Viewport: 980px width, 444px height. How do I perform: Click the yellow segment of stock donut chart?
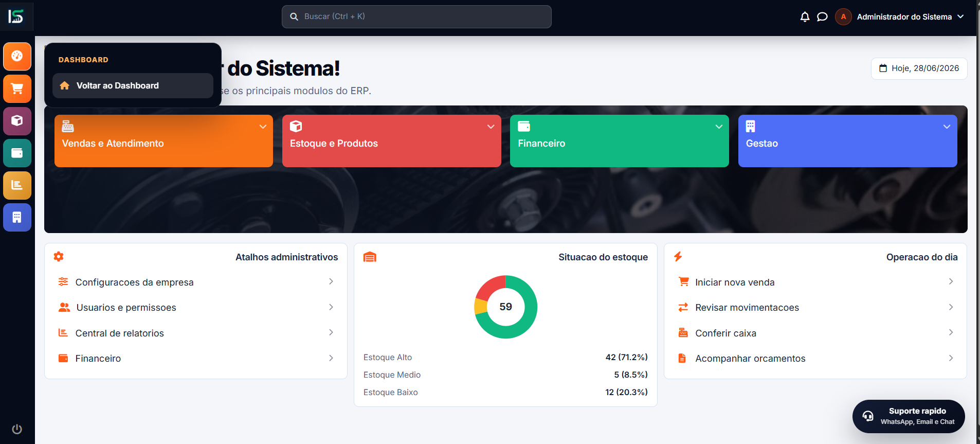480,307
